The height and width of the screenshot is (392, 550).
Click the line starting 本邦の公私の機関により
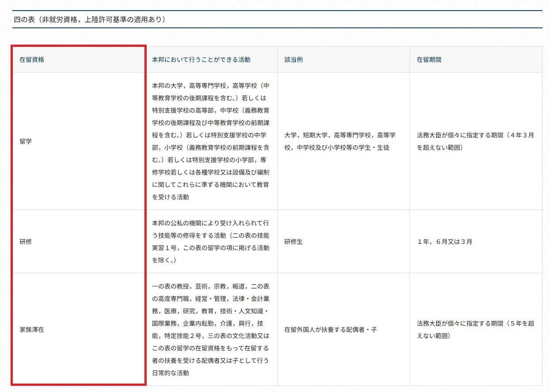tap(210, 223)
